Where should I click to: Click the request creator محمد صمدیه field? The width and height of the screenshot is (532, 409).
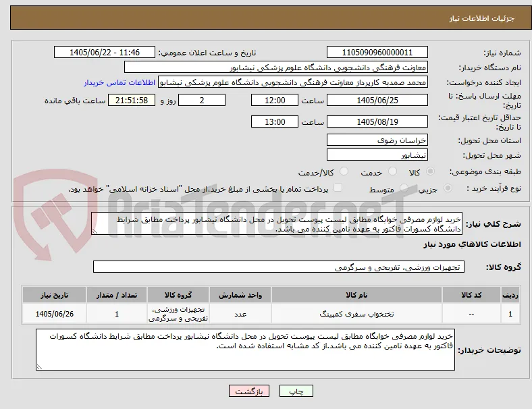click(x=293, y=82)
